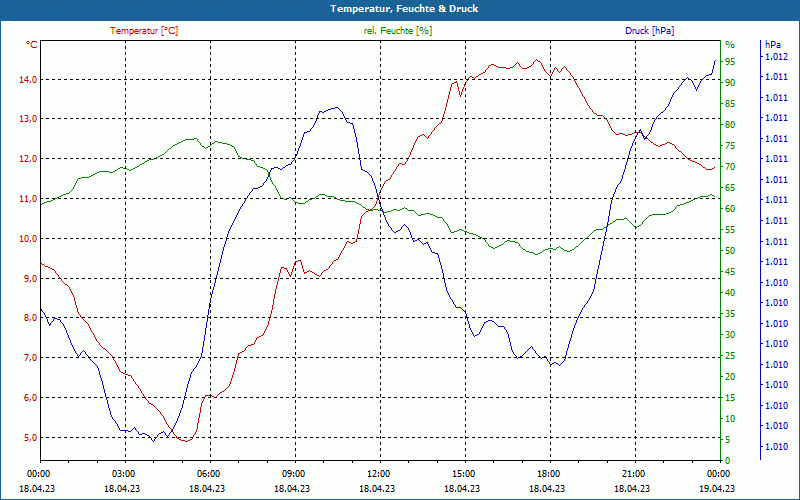Select the blue Druck [hPa] legend label
The height and width of the screenshot is (500, 800).
[649, 31]
